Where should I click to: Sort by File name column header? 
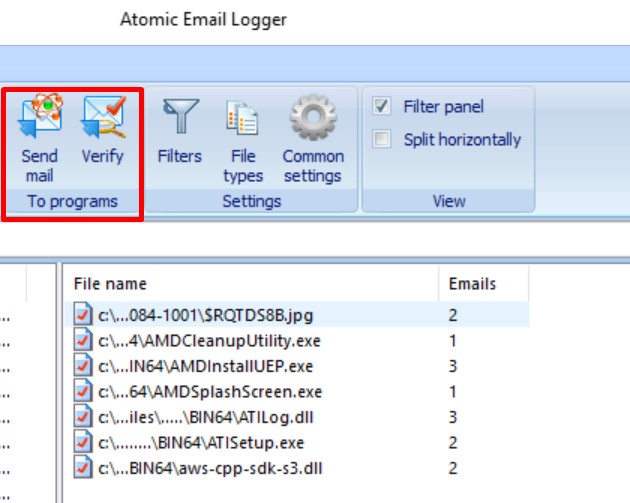pos(251,284)
